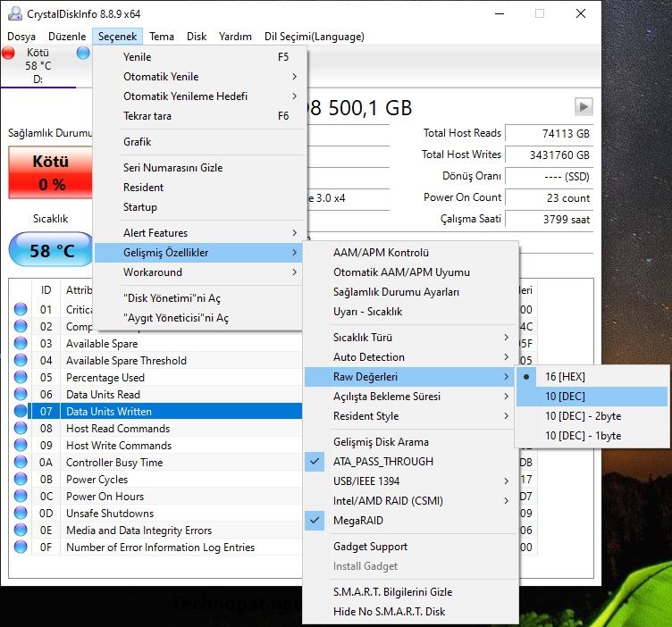Open Sağlamlık Durumu Ayarları

pos(409,292)
